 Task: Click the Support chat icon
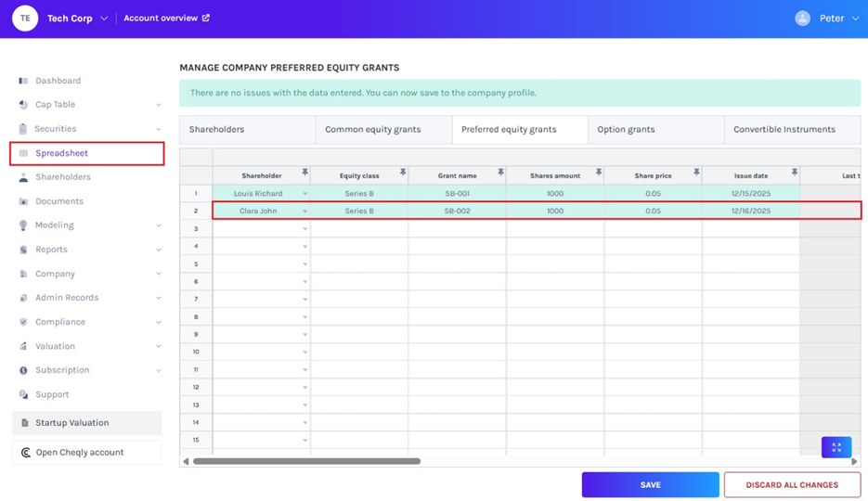click(23, 394)
